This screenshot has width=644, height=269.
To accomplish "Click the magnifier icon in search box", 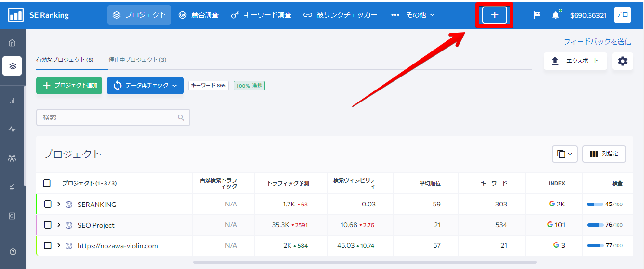I will tap(181, 117).
